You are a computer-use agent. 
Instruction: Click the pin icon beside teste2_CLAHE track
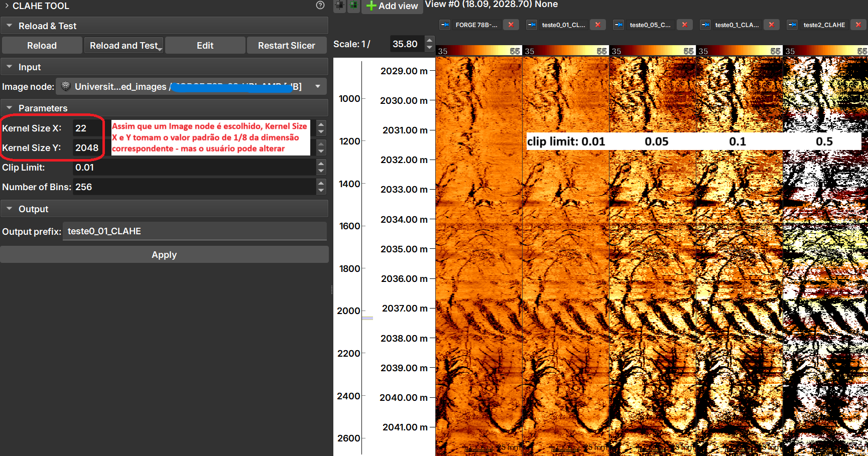792,25
